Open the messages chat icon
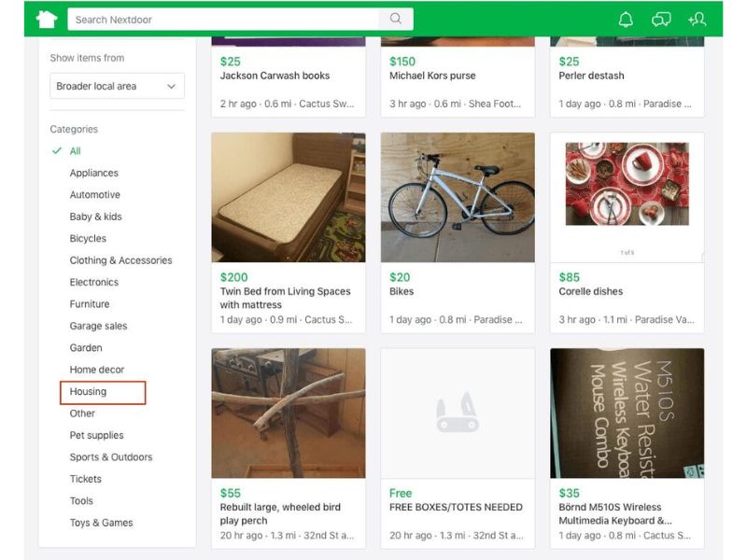 click(x=661, y=20)
